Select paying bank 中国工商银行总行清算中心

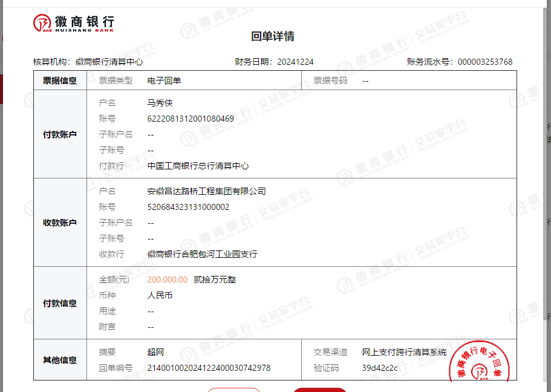pos(198,166)
